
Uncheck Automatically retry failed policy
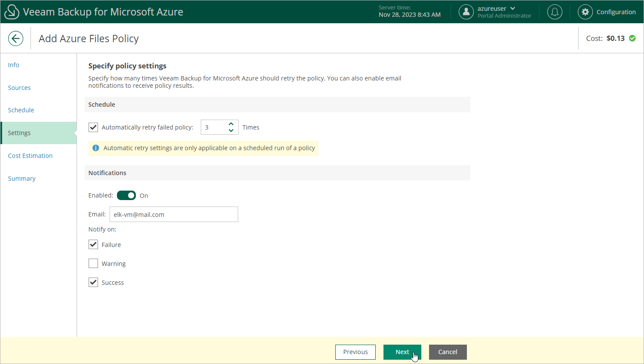click(x=93, y=127)
